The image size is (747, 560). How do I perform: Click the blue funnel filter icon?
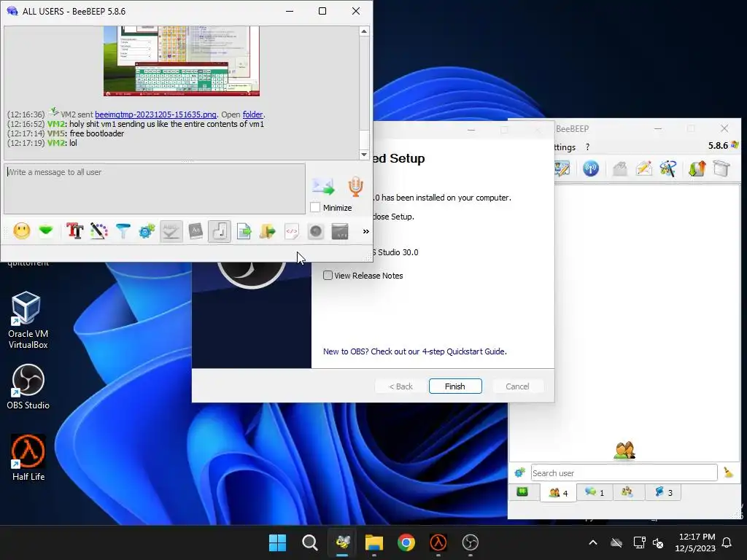(x=123, y=231)
